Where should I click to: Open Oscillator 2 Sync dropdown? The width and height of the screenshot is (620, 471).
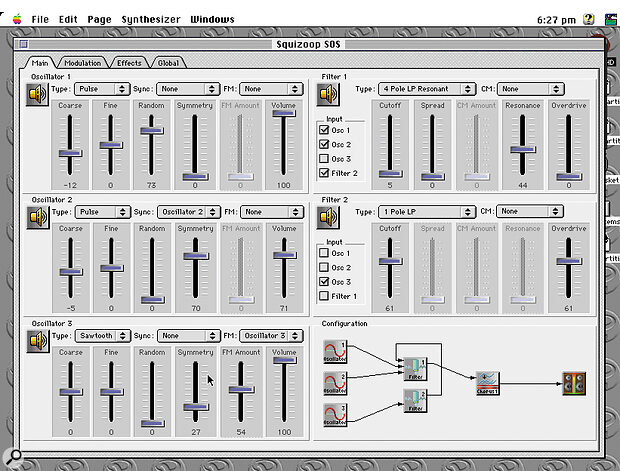click(189, 212)
